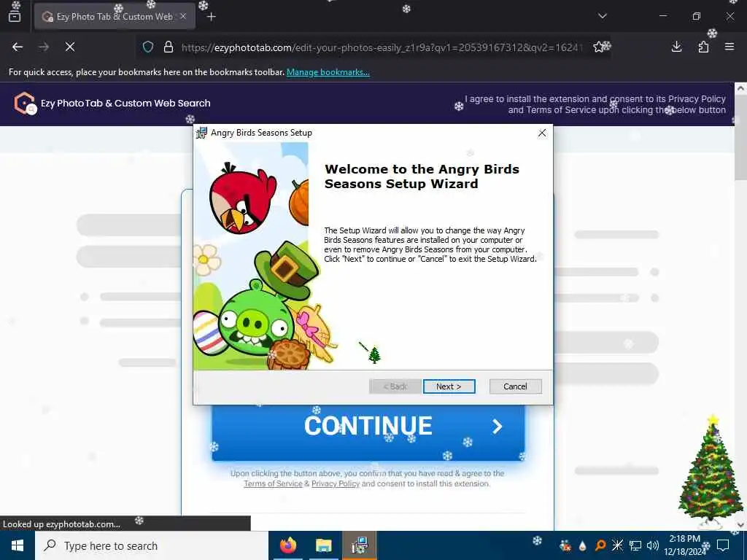Click the Type here to search box
Viewport: 747px width, 560px height.
click(x=152, y=545)
